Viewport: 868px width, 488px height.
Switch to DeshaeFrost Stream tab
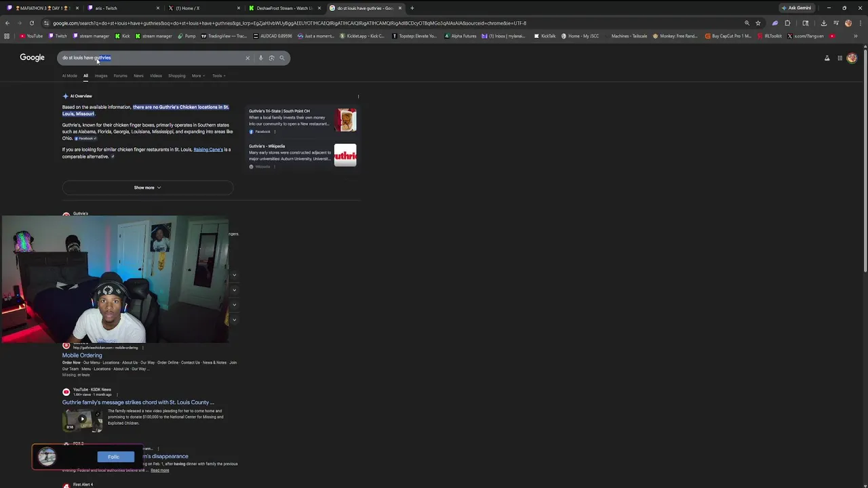tap(285, 8)
